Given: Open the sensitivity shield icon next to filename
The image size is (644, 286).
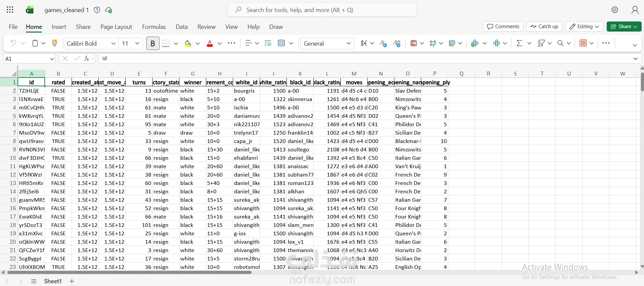Looking at the screenshot, I should pyautogui.click(x=97, y=10).
